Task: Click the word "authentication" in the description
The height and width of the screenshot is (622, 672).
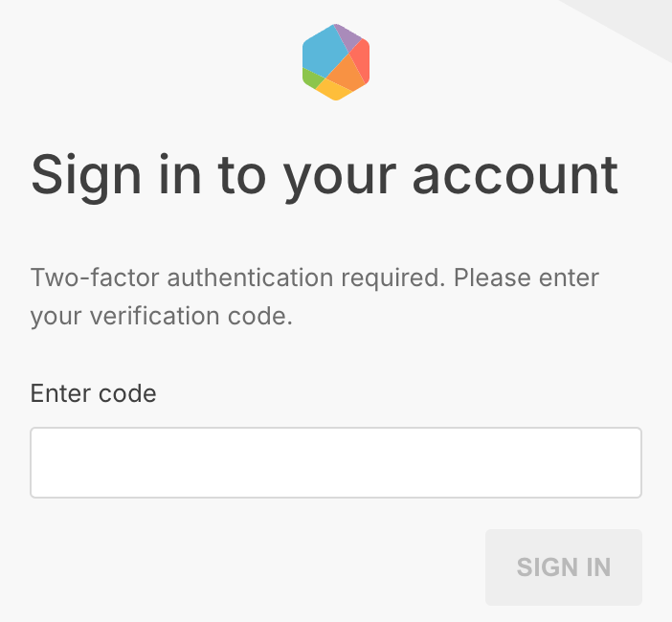Action: [x=250, y=278]
